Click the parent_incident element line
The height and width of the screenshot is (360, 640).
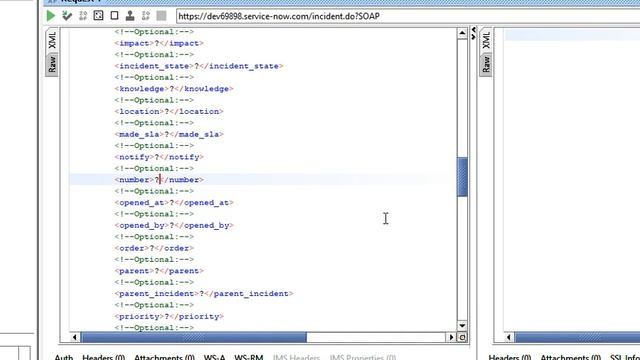coord(204,294)
